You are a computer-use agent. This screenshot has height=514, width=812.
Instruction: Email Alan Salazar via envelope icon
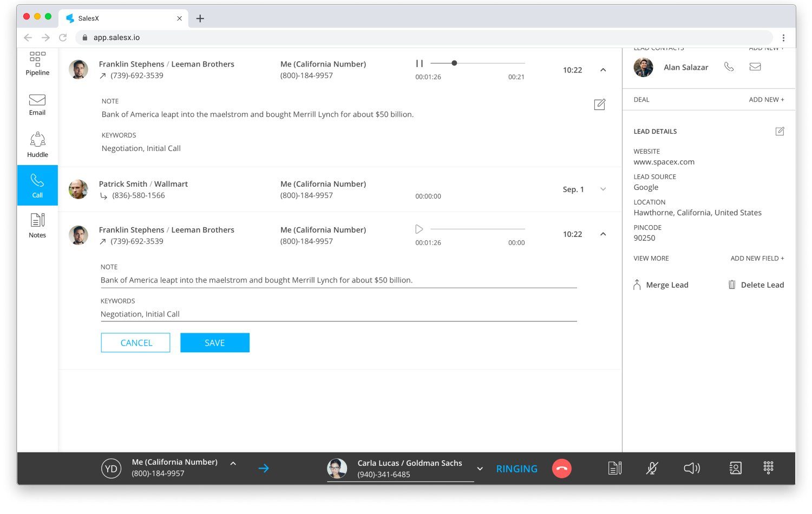755,67
